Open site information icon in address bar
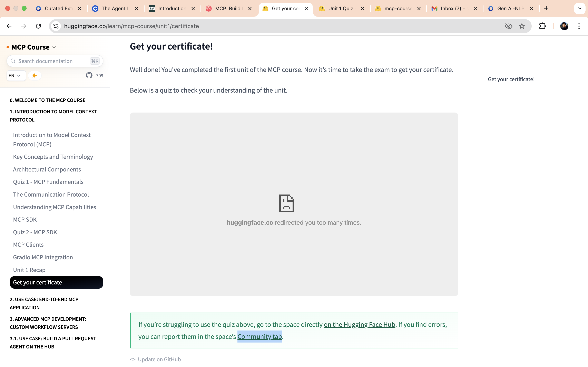This screenshot has height=367, width=588. coord(56,26)
